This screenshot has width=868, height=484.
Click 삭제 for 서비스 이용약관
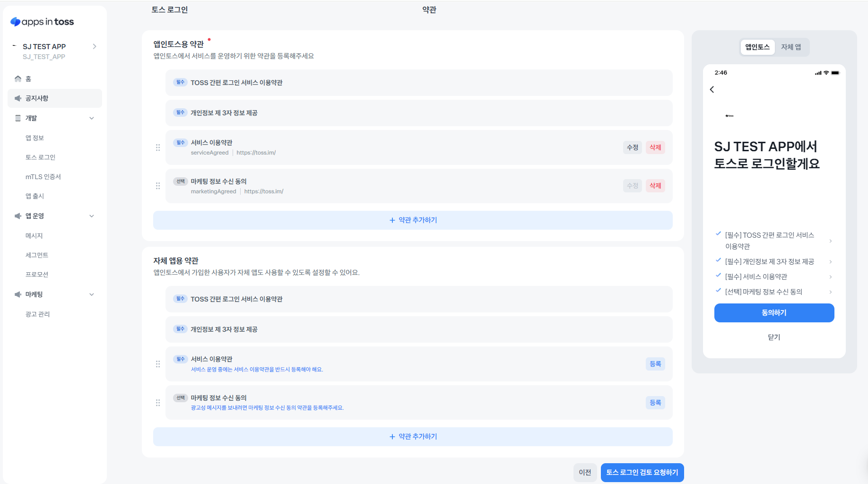(655, 147)
